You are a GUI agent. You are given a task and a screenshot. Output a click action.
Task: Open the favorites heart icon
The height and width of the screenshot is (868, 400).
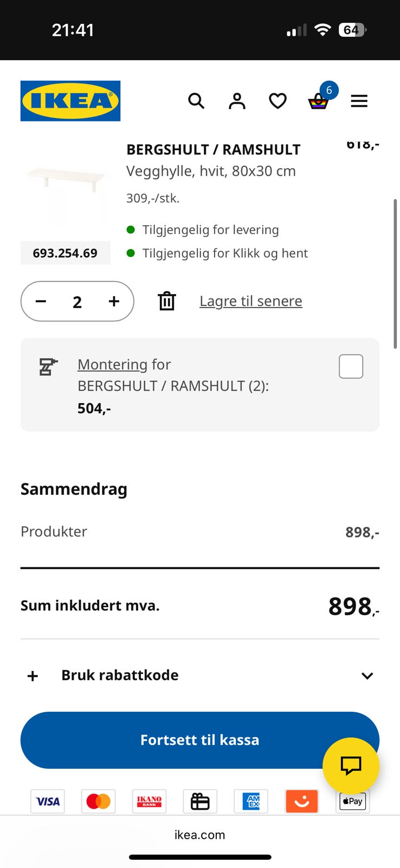click(x=278, y=101)
